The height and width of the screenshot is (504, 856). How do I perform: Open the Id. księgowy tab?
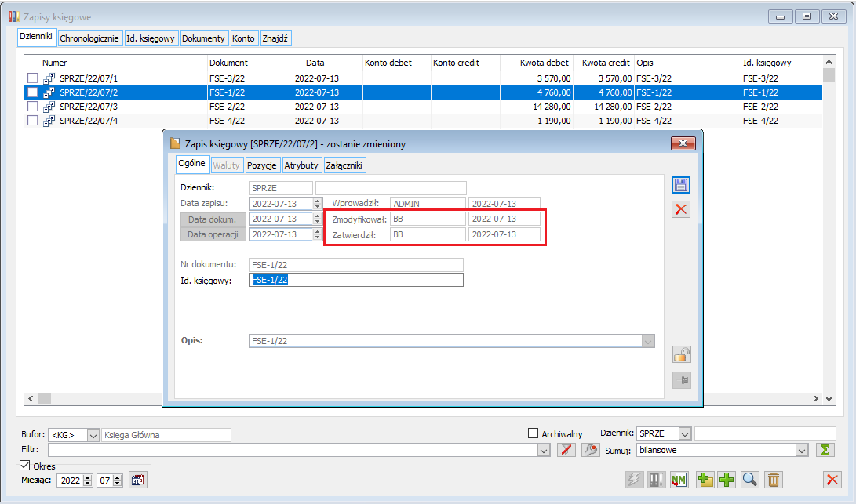pyautogui.click(x=151, y=38)
